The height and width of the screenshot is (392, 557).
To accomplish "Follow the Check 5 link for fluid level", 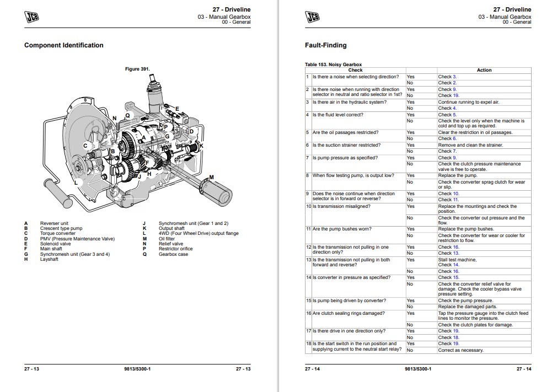I will (447, 115).
